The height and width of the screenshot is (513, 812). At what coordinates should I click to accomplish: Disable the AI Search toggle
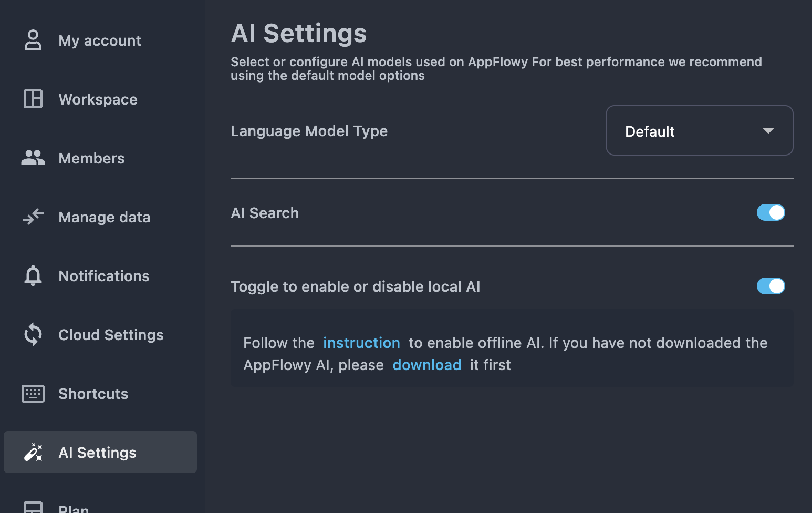(771, 212)
